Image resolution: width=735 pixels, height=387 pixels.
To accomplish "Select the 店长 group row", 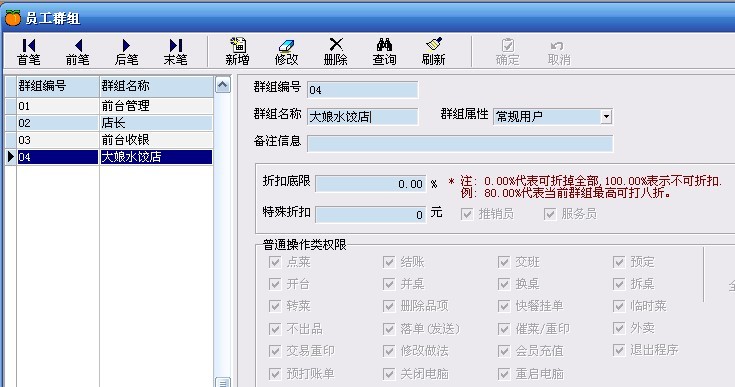I will click(109, 123).
